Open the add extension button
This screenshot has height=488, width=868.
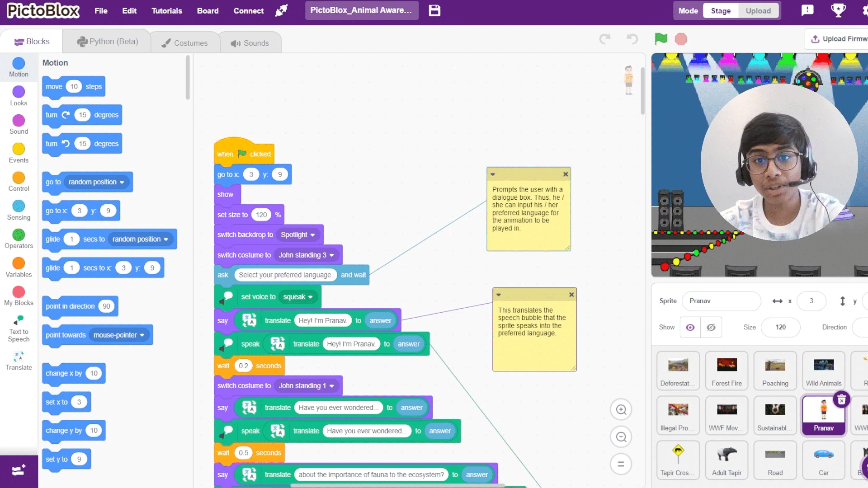(x=19, y=471)
